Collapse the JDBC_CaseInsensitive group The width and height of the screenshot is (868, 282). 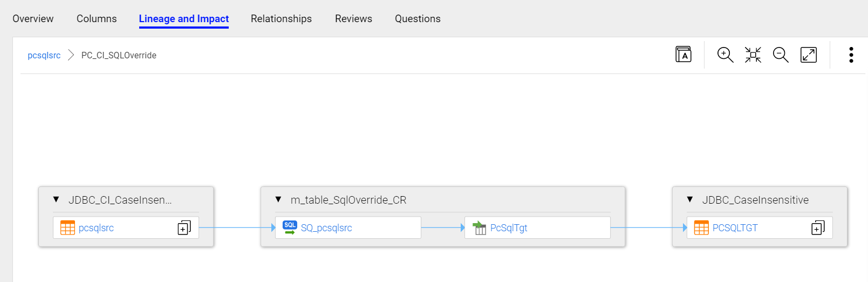pos(689,199)
